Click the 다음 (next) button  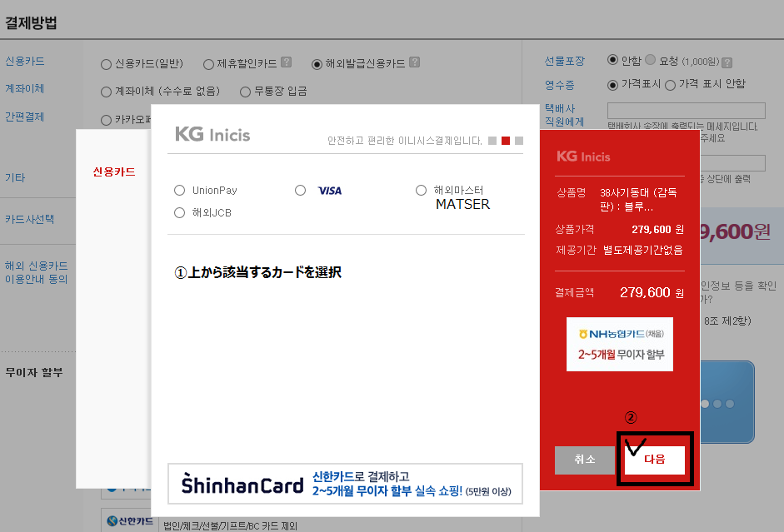(x=655, y=459)
